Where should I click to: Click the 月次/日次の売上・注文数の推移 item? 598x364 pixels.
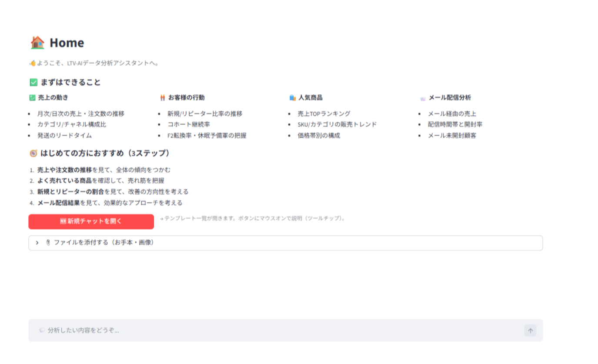(x=81, y=114)
